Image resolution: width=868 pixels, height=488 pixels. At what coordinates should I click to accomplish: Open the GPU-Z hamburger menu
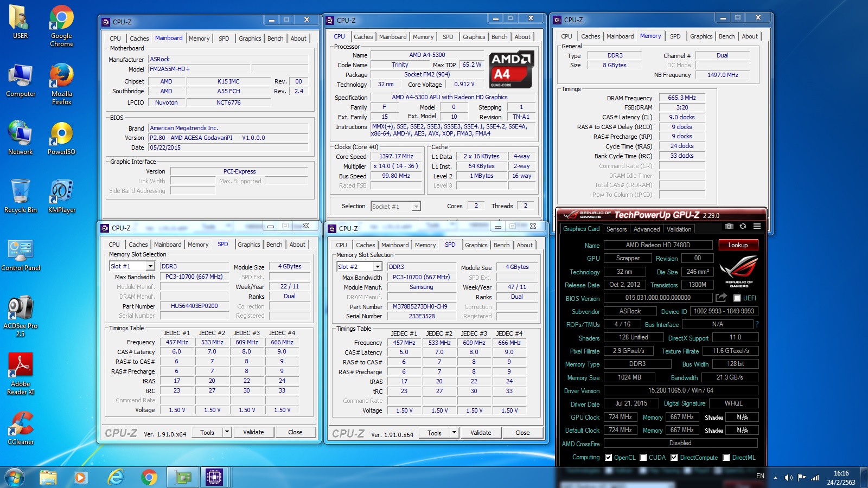(x=757, y=226)
